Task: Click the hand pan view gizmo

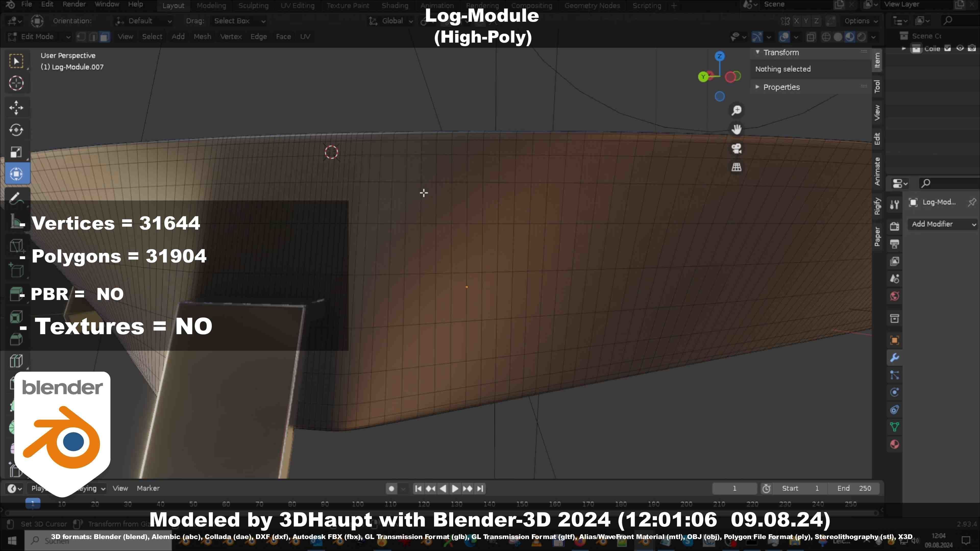Action: tap(737, 129)
